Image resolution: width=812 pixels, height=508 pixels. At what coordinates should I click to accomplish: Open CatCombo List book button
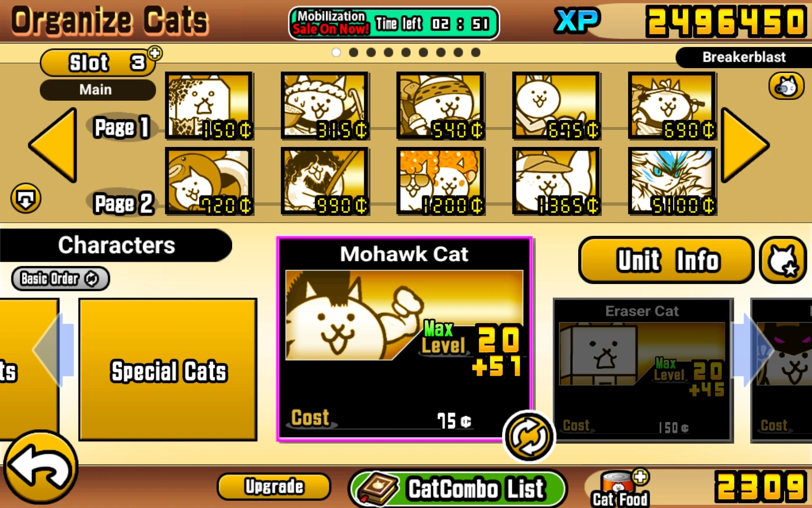coord(458,488)
